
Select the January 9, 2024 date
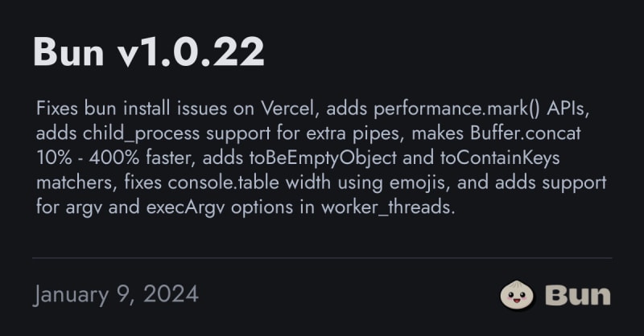[x=116, y=294]
